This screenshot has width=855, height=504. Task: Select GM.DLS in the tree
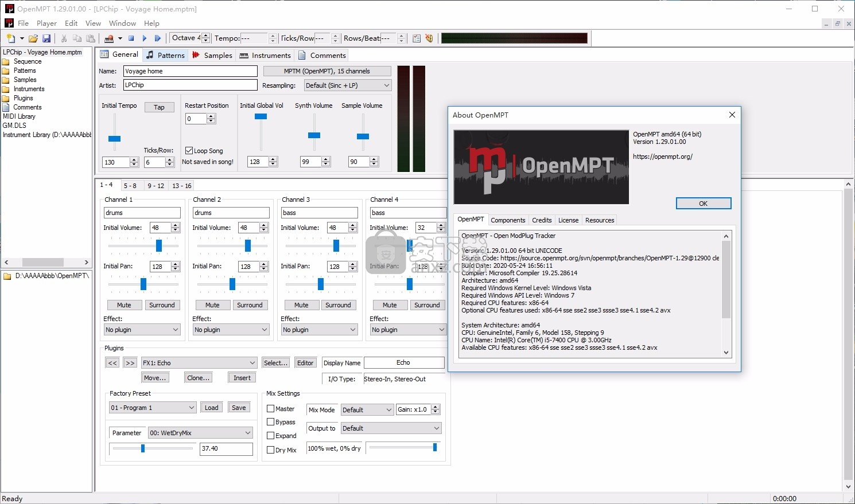click(14, 126)
